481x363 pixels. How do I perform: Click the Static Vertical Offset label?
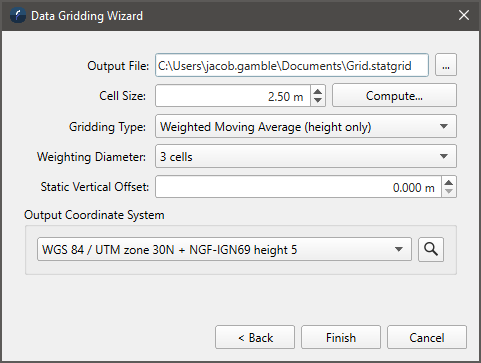point(95,187)
